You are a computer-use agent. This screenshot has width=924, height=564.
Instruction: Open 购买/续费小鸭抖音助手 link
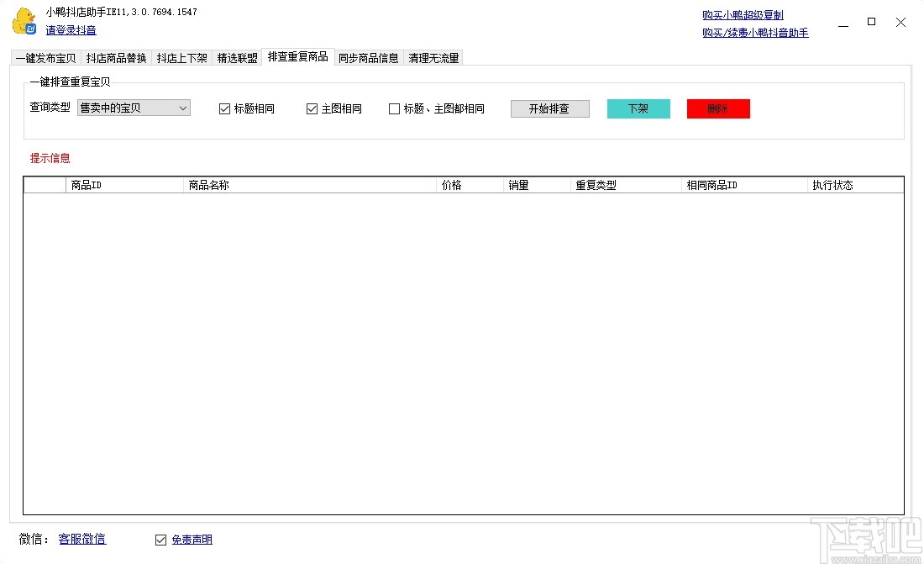pos(755,33)
